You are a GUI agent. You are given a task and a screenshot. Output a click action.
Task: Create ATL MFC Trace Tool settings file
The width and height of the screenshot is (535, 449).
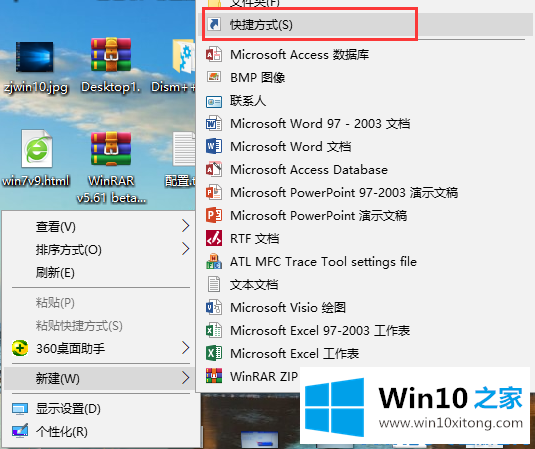tap(323, 262)
